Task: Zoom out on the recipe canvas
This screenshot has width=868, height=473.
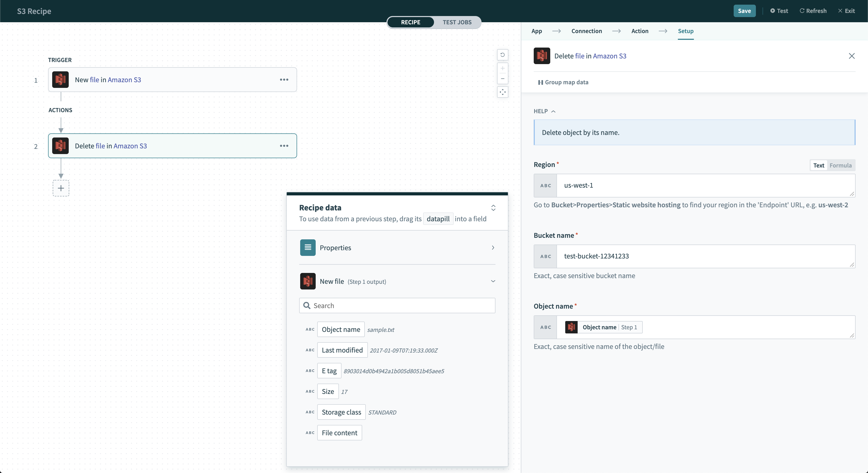Action: pos(502,79)
